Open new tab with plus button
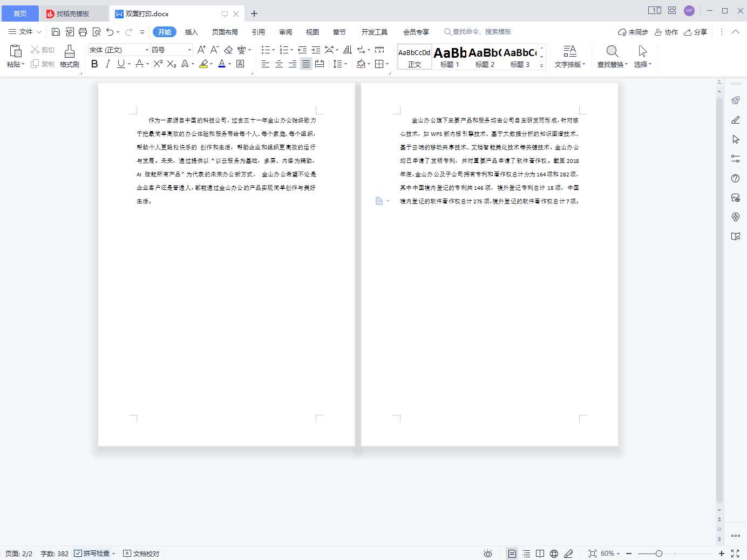Viewport: 747px width, 560px height. coord(254,13)
